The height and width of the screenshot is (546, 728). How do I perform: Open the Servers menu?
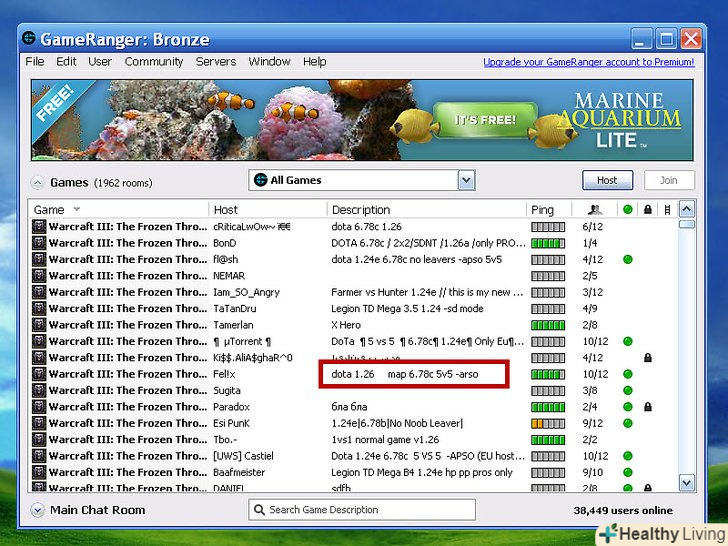coord(215,61)
